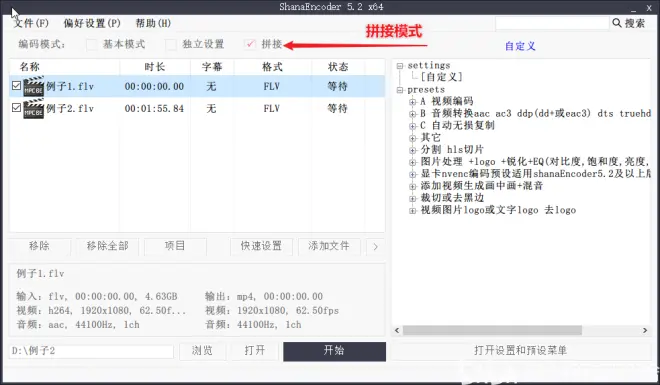The height and width of the screenshot is (385, 660).
Task: Click the preset tree horizontal scrollbar thumb
Action: tap(492, 331)
